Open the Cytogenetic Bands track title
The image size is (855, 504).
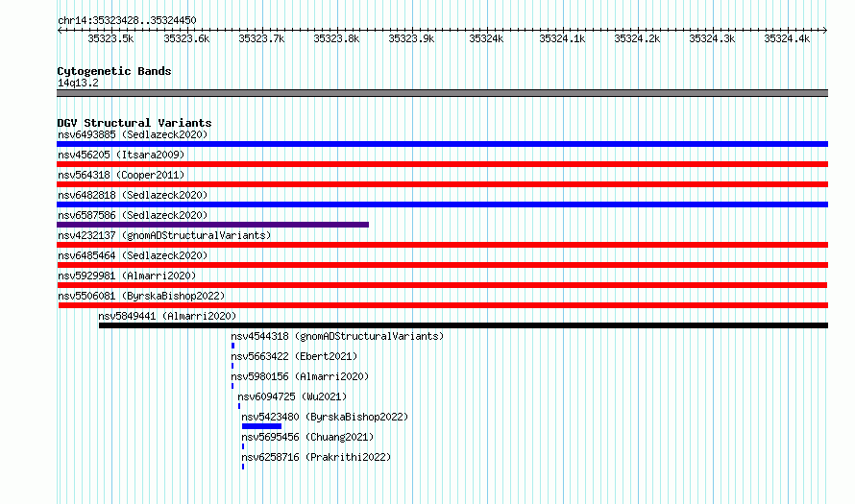[x=114, y=71]
